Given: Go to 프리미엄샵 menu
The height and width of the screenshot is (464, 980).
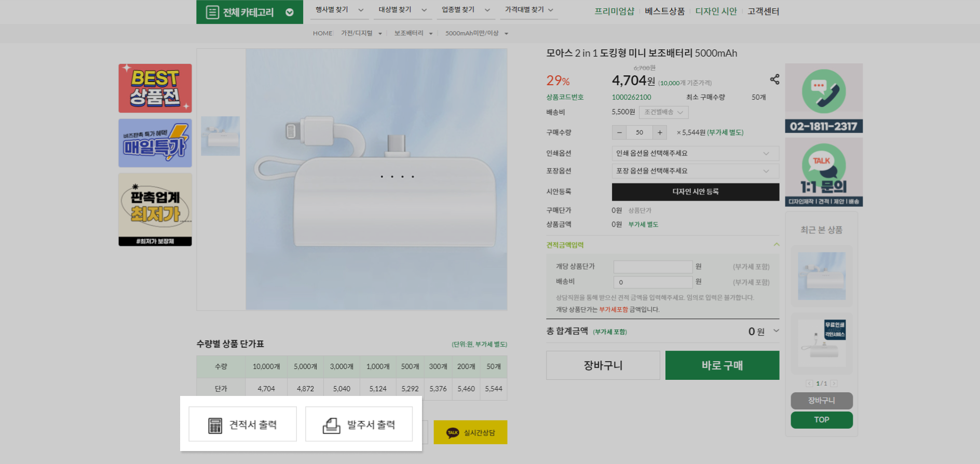Looking at the screenshot, I should 614,11.
